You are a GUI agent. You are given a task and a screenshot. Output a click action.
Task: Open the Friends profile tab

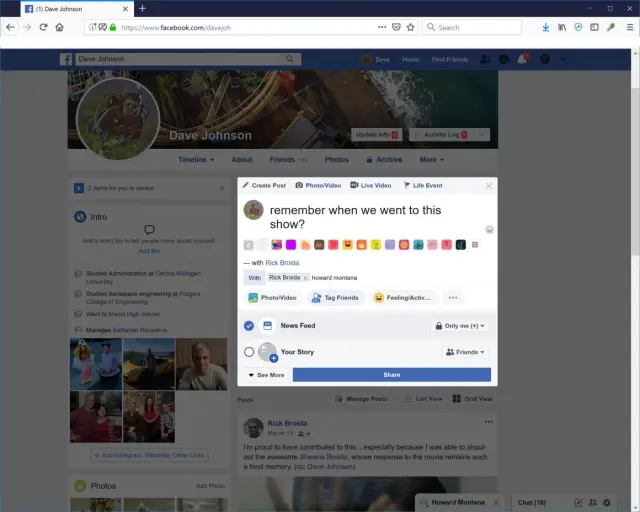pos(288,160)
